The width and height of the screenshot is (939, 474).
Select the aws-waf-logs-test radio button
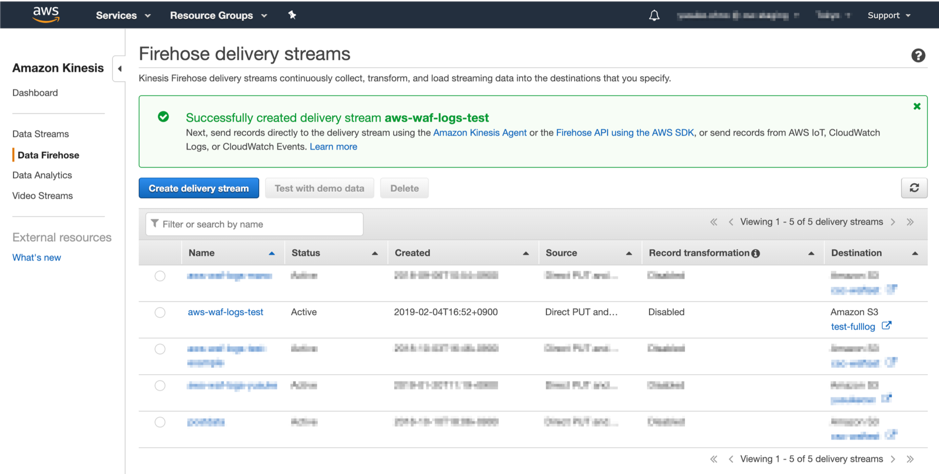tap(160, 313)
